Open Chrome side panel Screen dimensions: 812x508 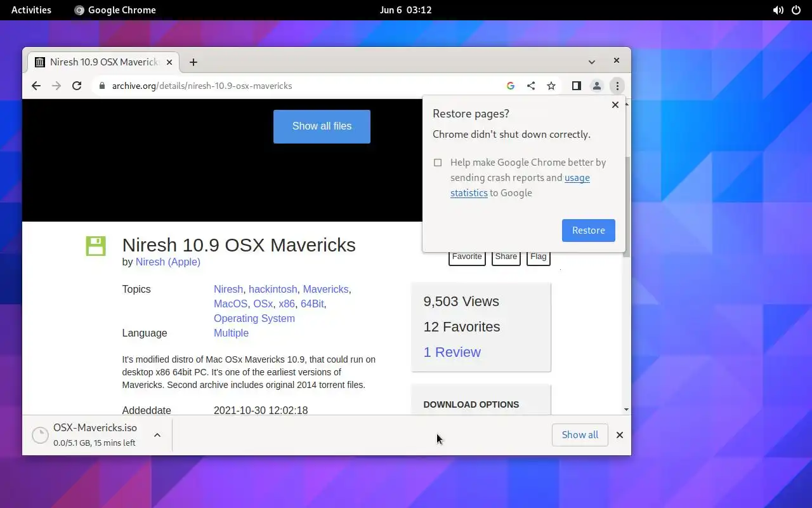tap(576, 86)
